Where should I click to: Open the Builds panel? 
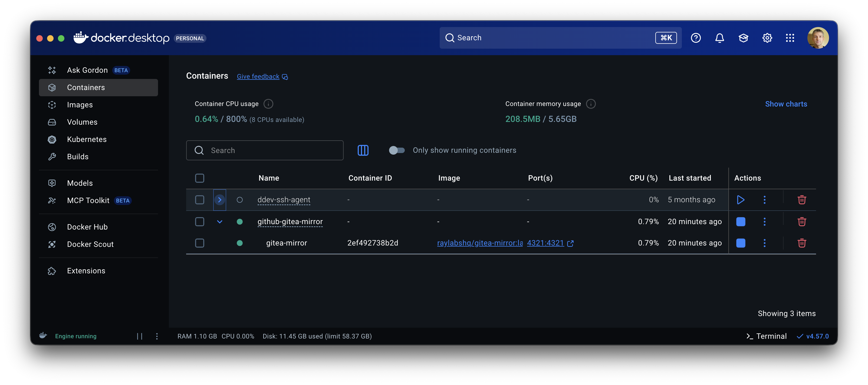78,156
